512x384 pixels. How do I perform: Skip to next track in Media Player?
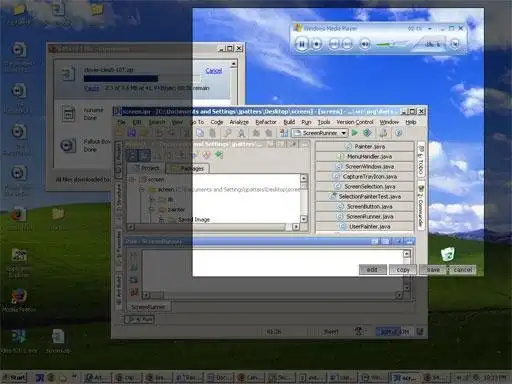(347, 44)
